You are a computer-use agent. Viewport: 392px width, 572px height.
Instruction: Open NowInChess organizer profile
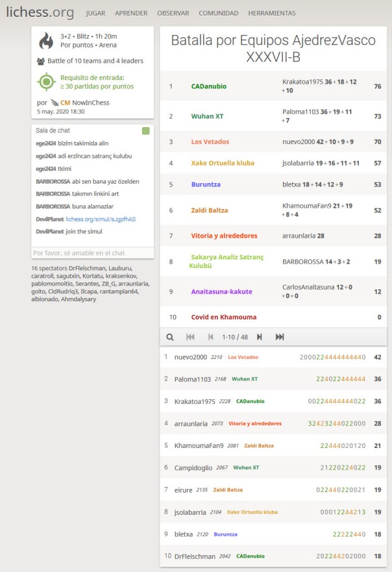click(89, 103)
